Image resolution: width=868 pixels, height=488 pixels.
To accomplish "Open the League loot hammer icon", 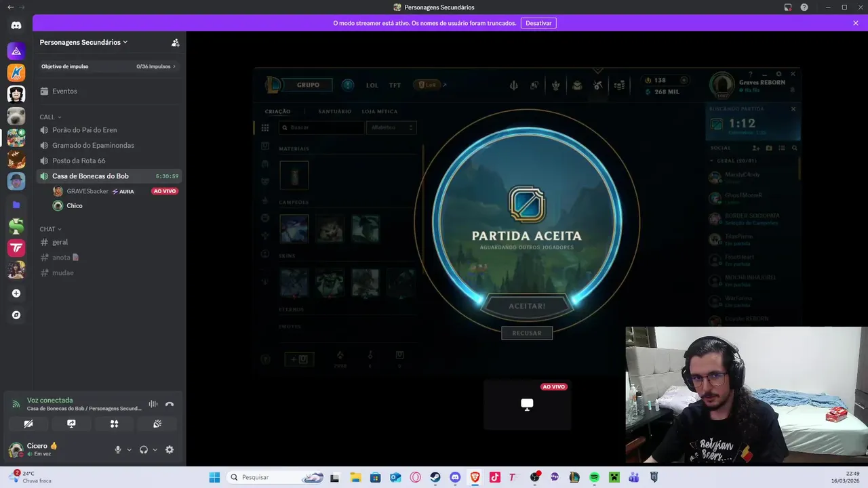I will [x=597, y=85].
